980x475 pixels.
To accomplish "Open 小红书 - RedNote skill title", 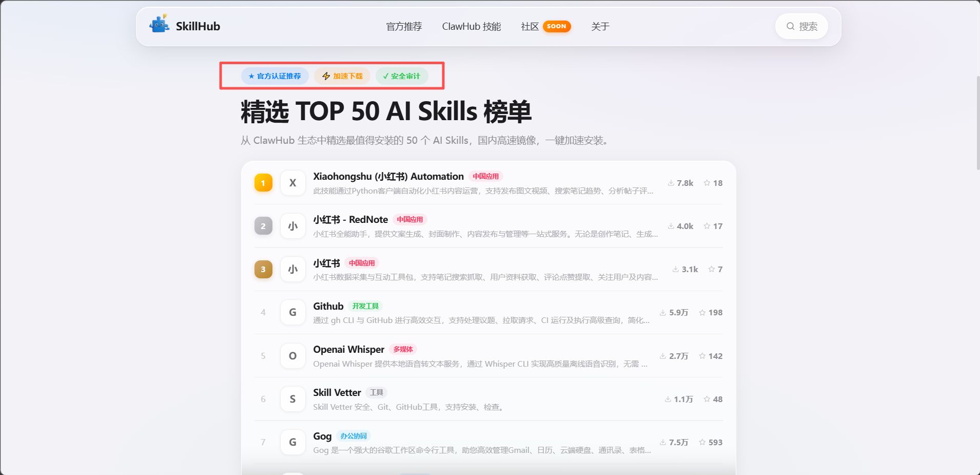I will click(x=350, y=219).
